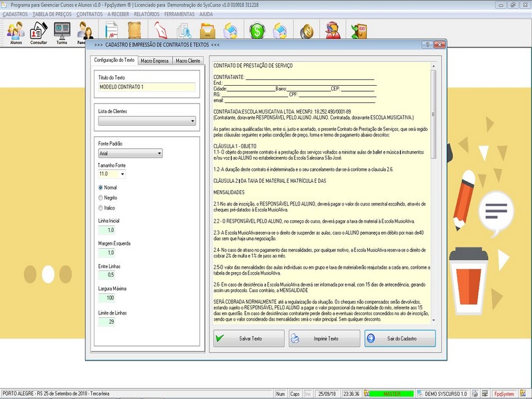The width and height of the screenshot is (532, 399).
Task: Open the Fonte Padrão Arial dropdown
Action: tap(159, 154)
